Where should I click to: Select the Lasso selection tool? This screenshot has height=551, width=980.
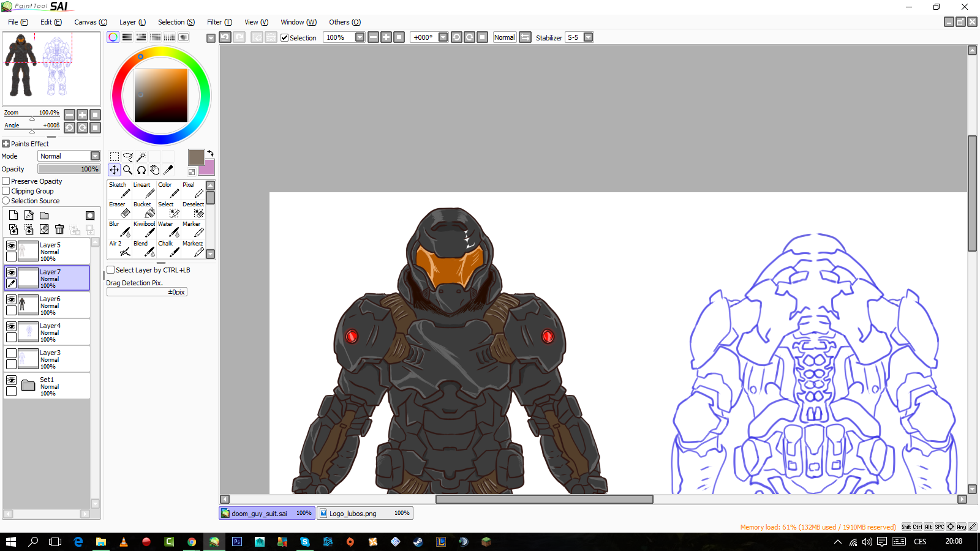[127, 157]
